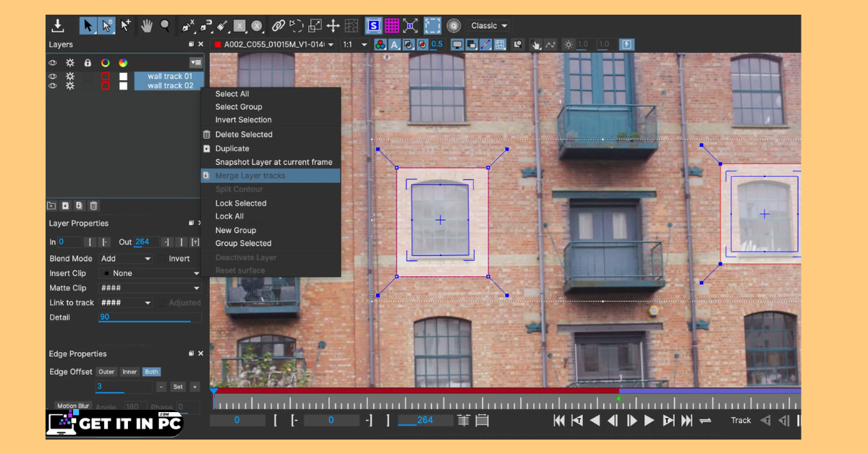868x454 pixels.
Task: Choose Group Selected in the context menu
Action: pos(244,244)
